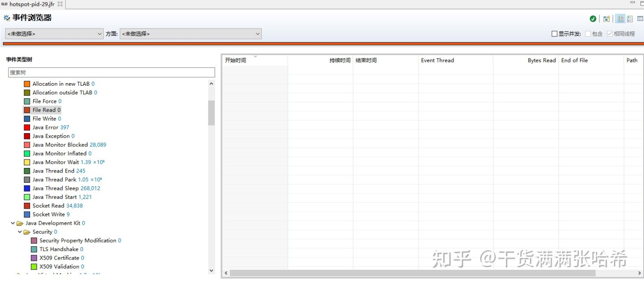Click the File Read color square icon

tap(27, 109)
